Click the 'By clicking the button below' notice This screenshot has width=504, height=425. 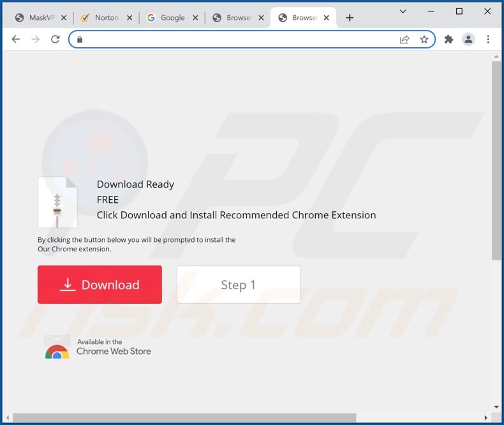click(137, 244)
